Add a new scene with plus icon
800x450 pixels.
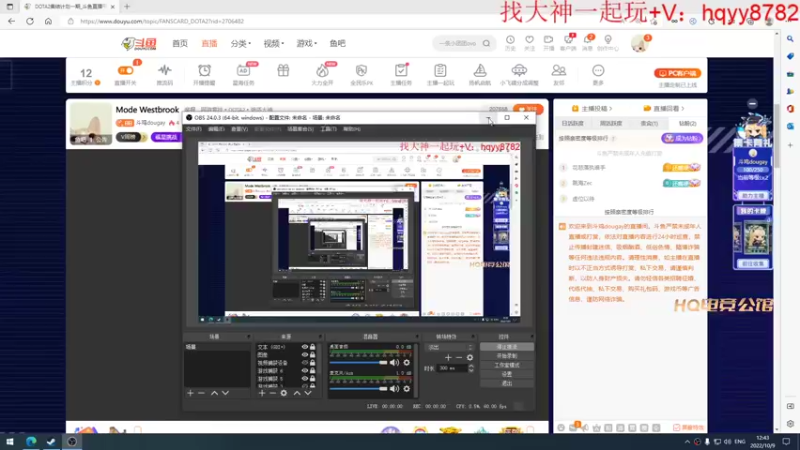click(190, 393)
